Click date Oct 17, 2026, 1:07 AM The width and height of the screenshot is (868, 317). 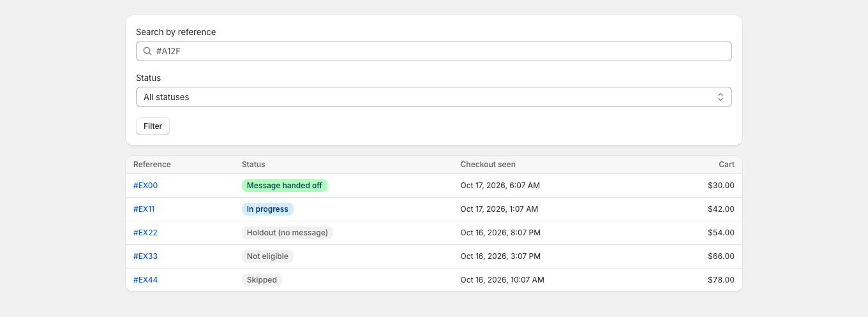point(499,209)
